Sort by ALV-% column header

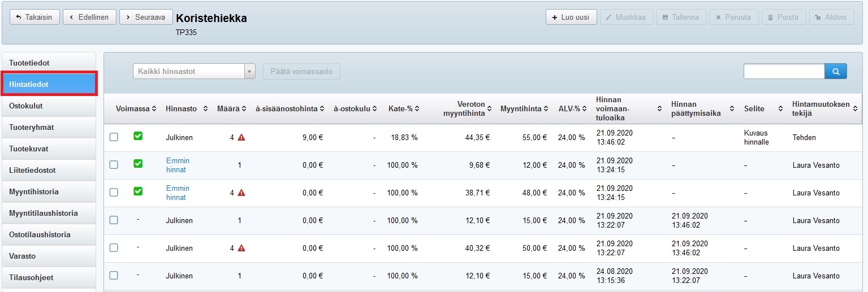pyautogui.click(x=571, y=108)
